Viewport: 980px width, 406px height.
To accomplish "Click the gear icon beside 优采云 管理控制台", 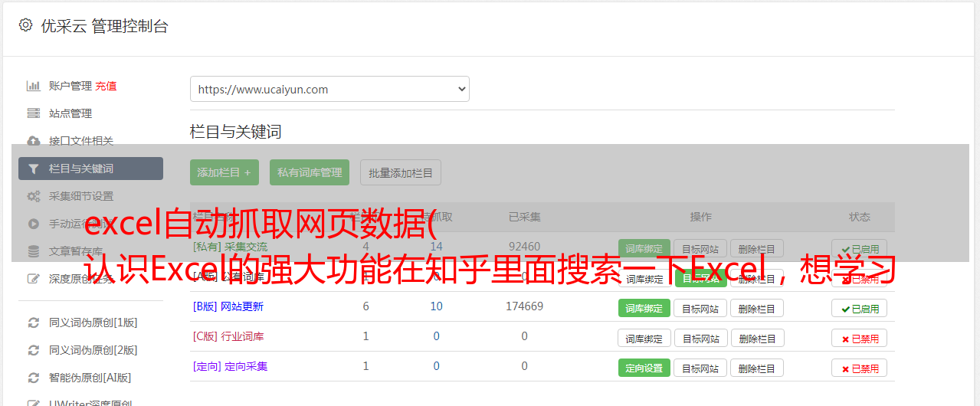I will pos(25,25).
